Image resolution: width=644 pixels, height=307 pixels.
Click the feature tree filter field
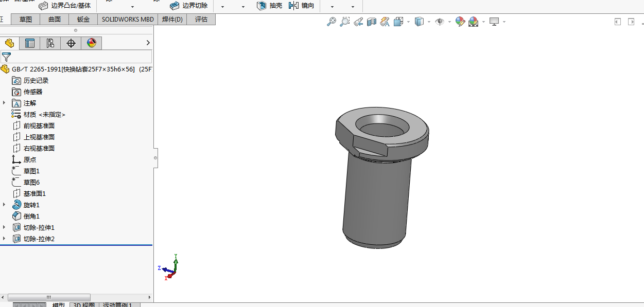76,57
